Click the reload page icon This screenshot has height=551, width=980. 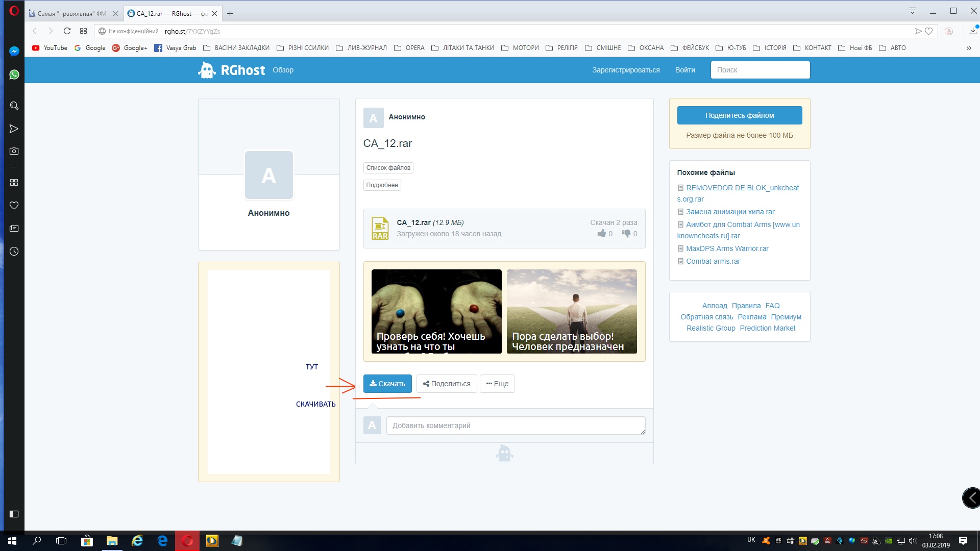(x=67, y=31)
